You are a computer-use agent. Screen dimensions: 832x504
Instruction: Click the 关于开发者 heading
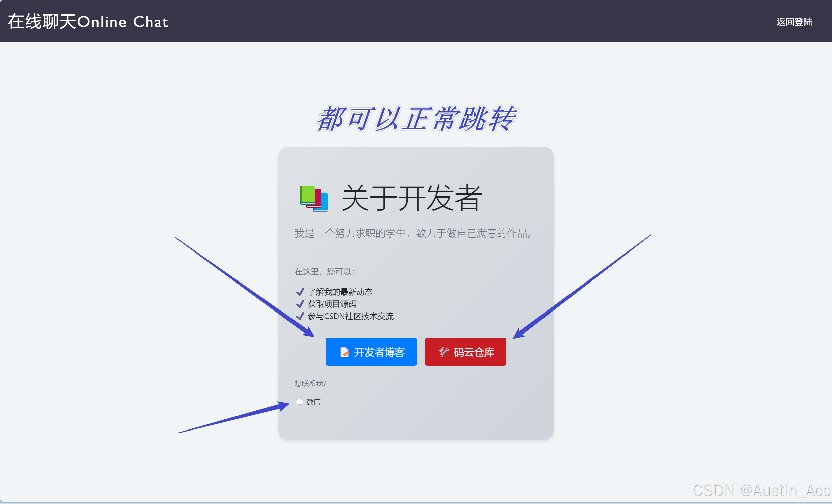(412, 198)
